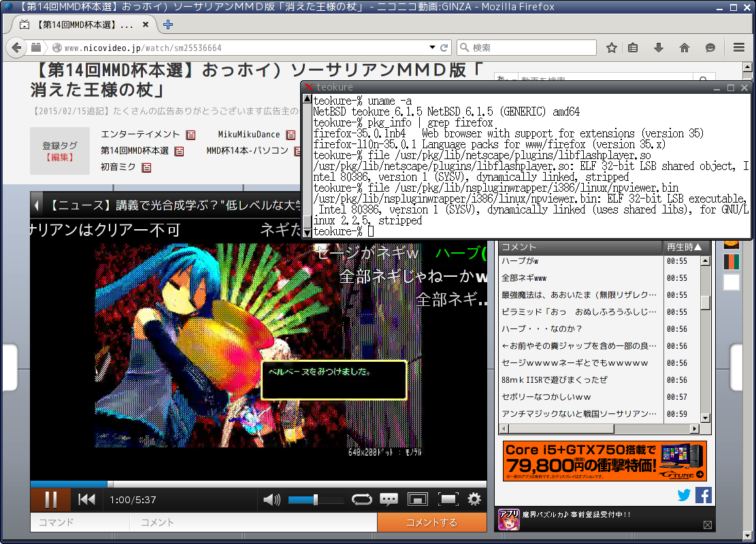This screenshot has width=756, height=544.
Task: Click the 魔界パズルカ app icon
Action: click(509, 520)
